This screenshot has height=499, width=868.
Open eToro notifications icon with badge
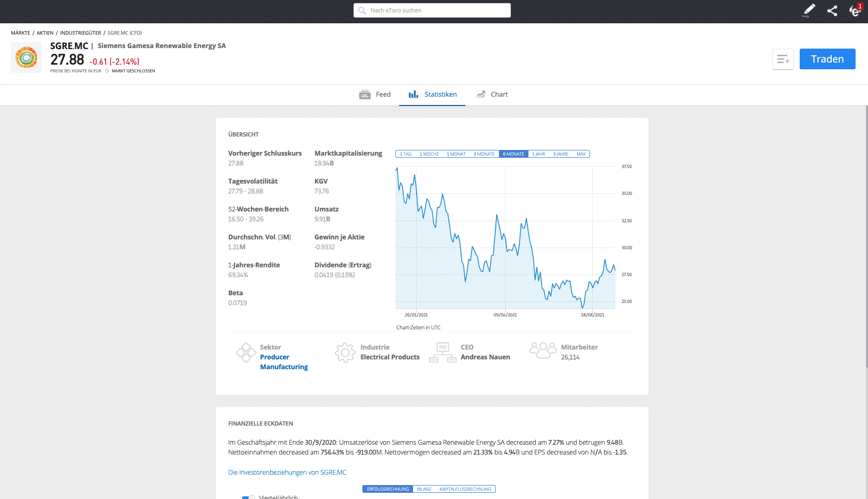pyautogui.click(x=856, y=10)
